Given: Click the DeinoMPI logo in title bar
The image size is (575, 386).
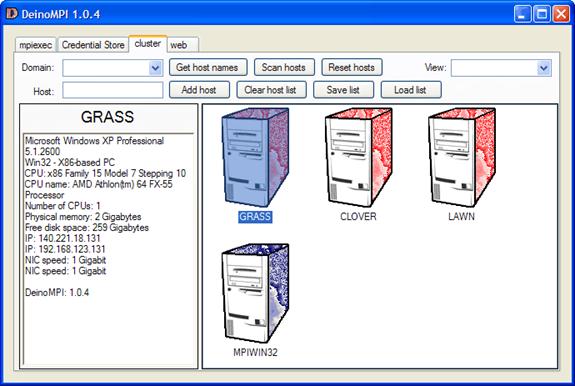Looking at the screenshot, I should click(x=12, y=14).
